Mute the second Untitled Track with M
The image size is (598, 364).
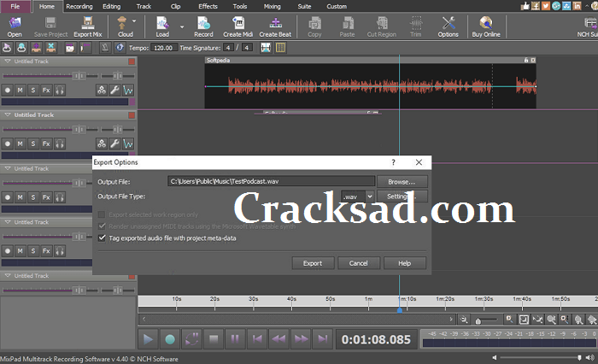[21, 144]
